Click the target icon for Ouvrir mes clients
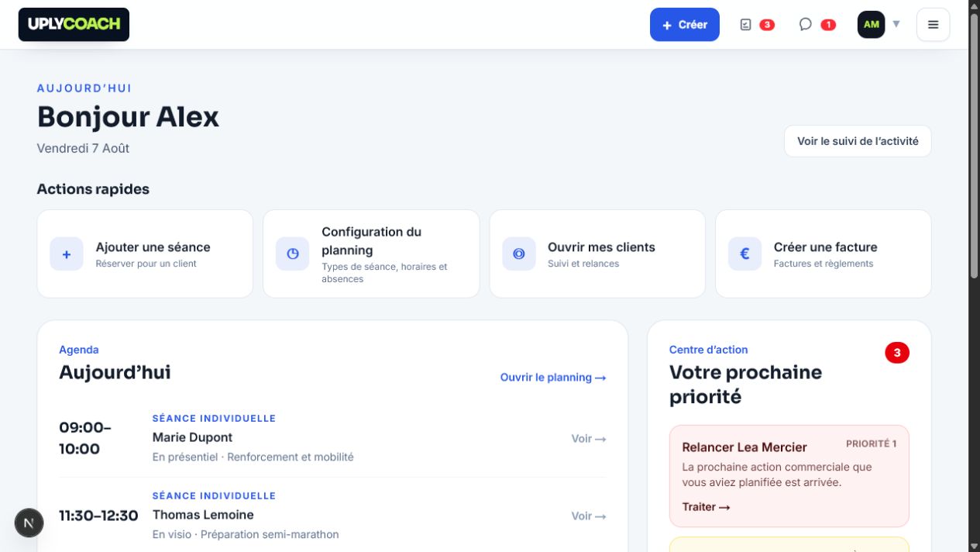Screen dimensions: 980x552 (519, 254)
